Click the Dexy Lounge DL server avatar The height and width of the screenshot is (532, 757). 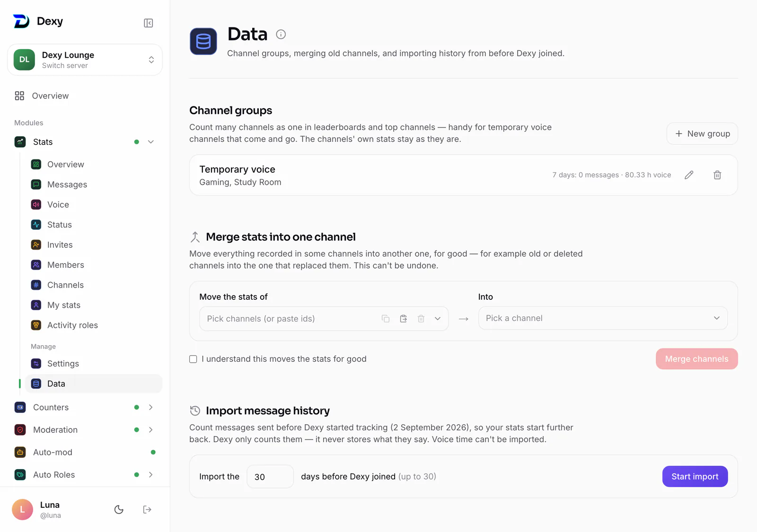click(x=24, y=60)
